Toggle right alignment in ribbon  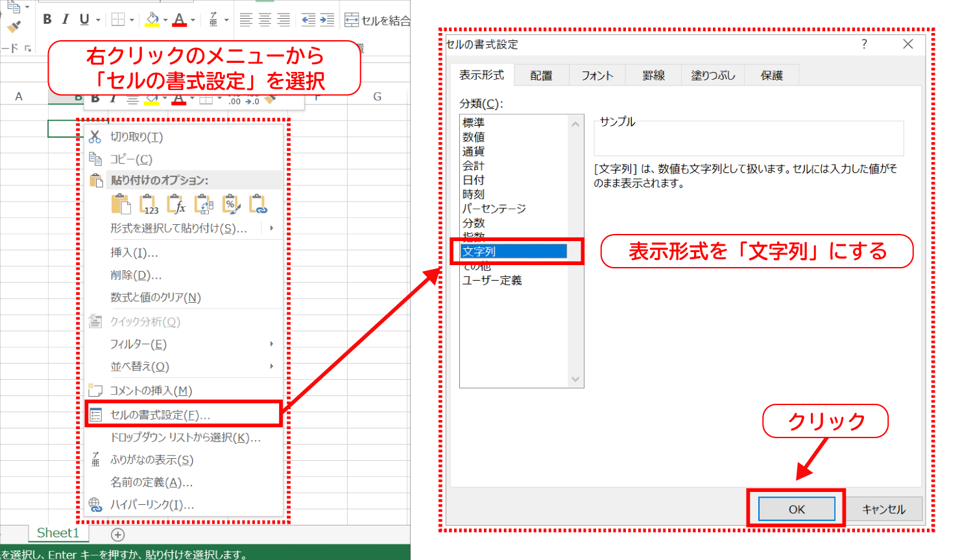click(283, 20)
